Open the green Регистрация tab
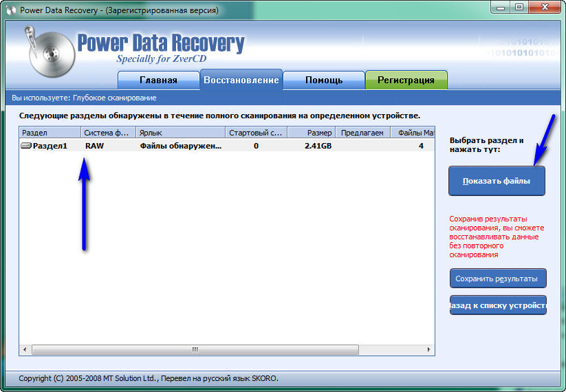This screenshot has width=566, height=392. [406, 80]
